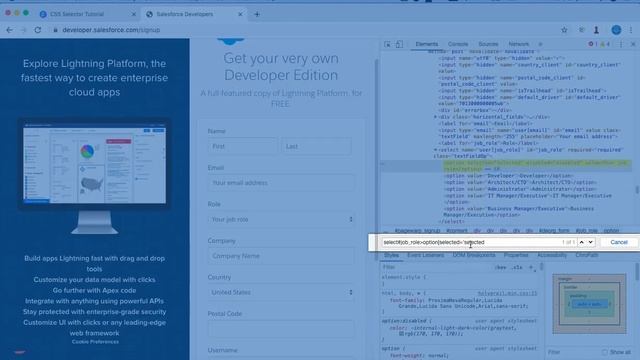Screen dimensions: 640x360
Task: Click the blue profile avatar in Chrome toolbar
Action: pos(616,30)
